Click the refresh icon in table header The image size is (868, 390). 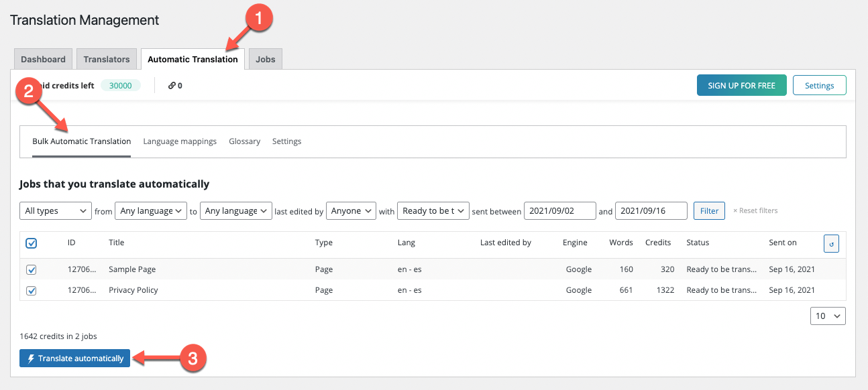tap(831, 244)
